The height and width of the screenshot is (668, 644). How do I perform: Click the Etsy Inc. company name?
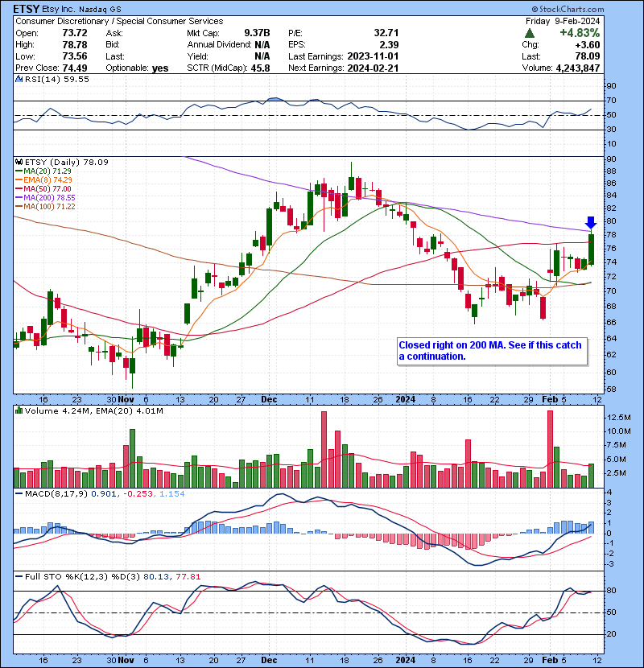(60, 9)
